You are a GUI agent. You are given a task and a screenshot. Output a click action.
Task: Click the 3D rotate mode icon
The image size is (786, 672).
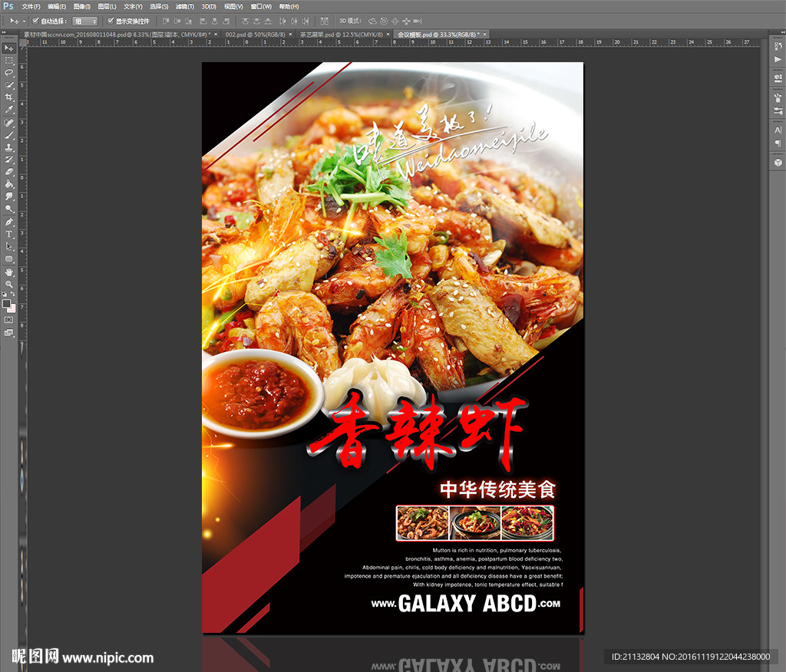click(372, 21)
